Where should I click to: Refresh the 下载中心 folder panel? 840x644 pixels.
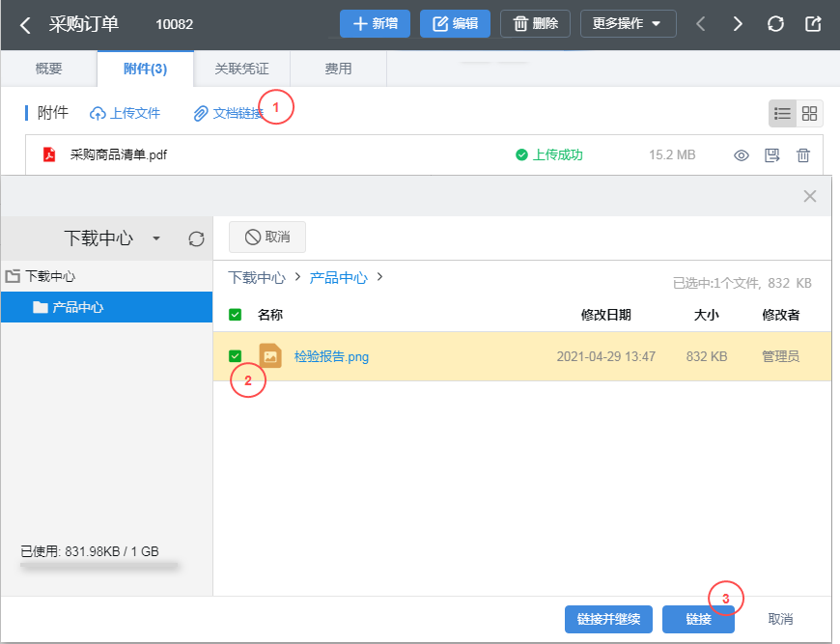[x=196, y=238]
